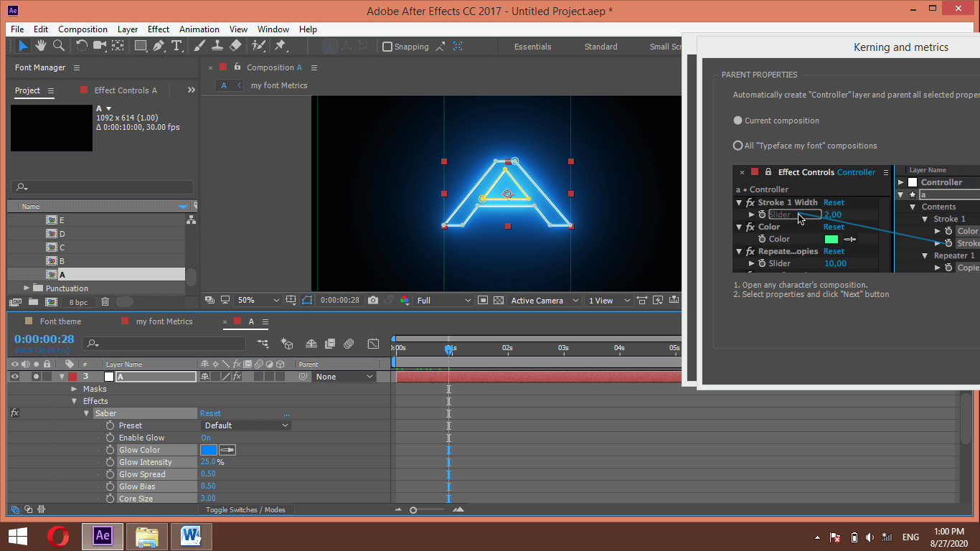The image size is (980, 551).
Task: Select the Hand tool in the toolbar
Action: [41, 46]
